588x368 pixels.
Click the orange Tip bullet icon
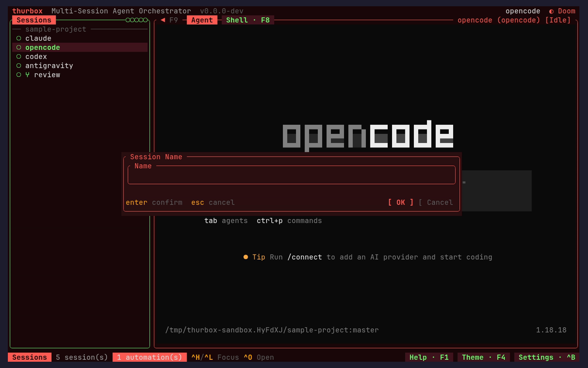pos(246,257)
